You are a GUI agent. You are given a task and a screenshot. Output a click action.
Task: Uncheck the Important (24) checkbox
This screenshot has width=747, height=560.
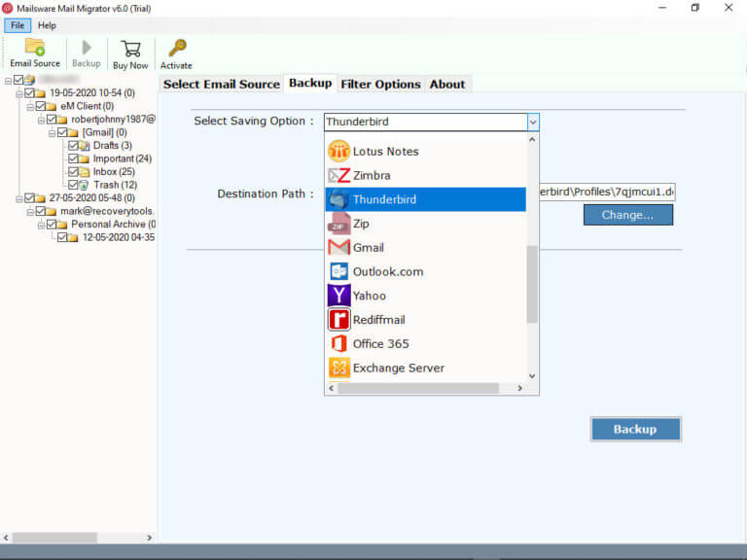coord(73,158)
